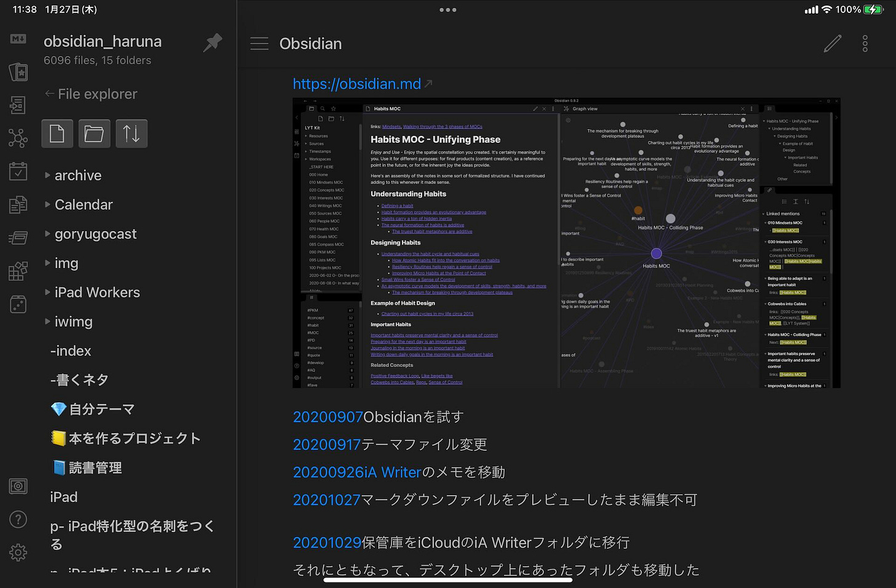Tap the iPad multitasking three-dots control
This screenshot has height=588, width=896.
[448, 10]
